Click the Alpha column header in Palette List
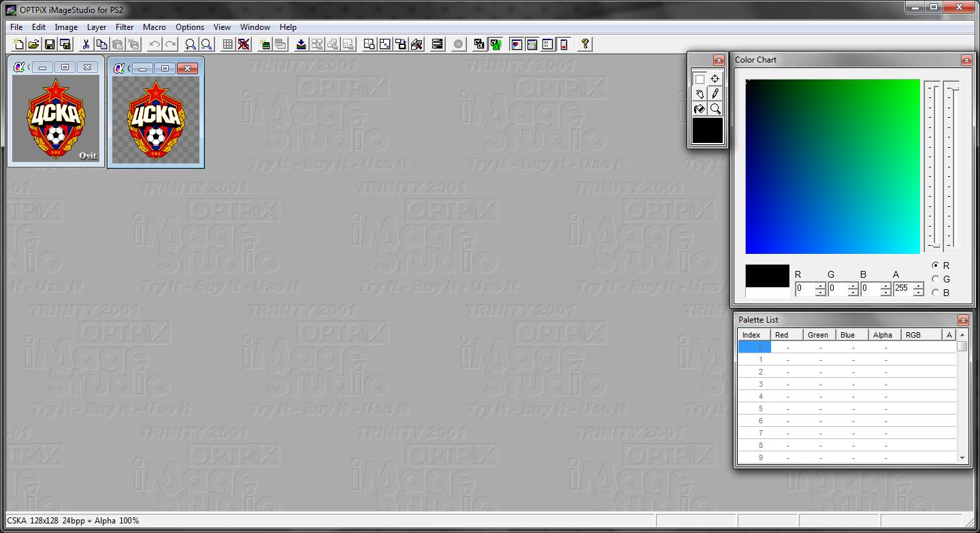This screenshot has height=533, width=980. pos(885,335)
